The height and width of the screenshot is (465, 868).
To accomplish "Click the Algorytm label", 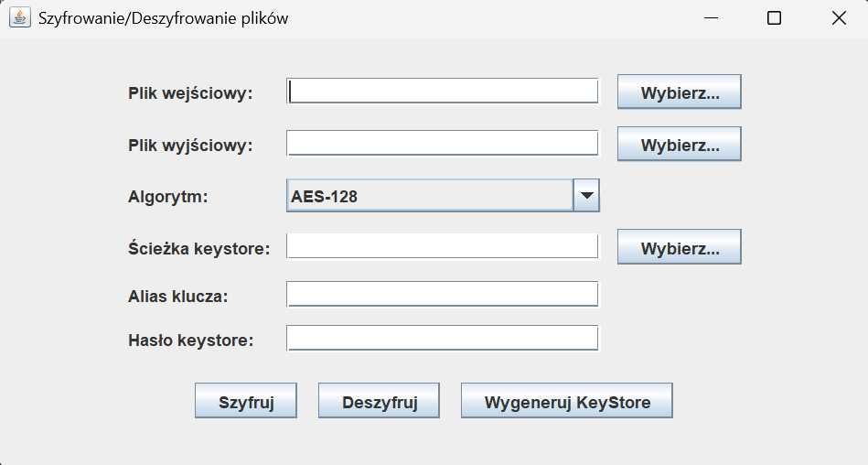I will [x=168, y=196].
